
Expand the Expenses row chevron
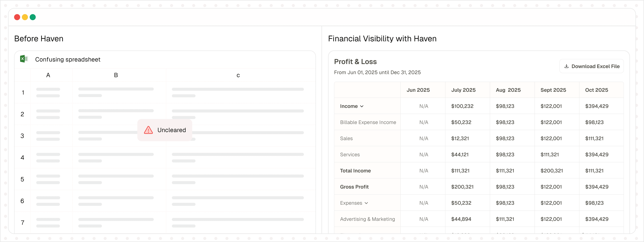(x=366, y=203)
